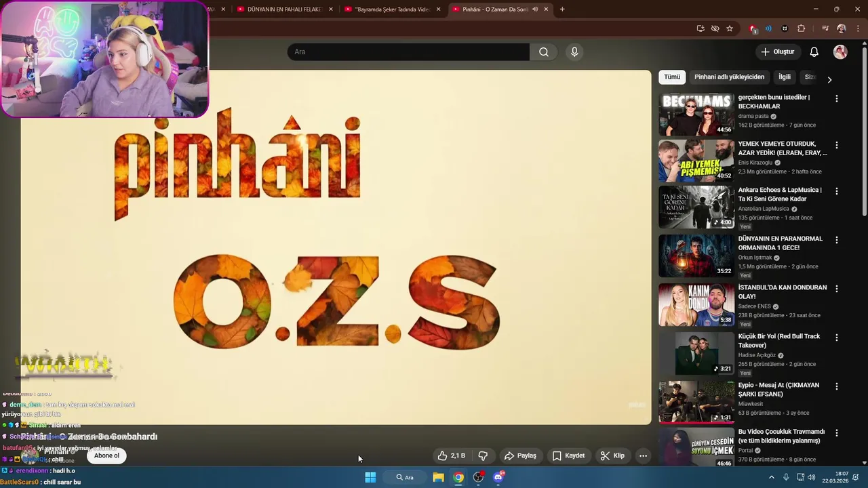This screenshot has width=868, height=488.
Task: Open File Explorer from taskbar
Action: (x=438, y=477)
